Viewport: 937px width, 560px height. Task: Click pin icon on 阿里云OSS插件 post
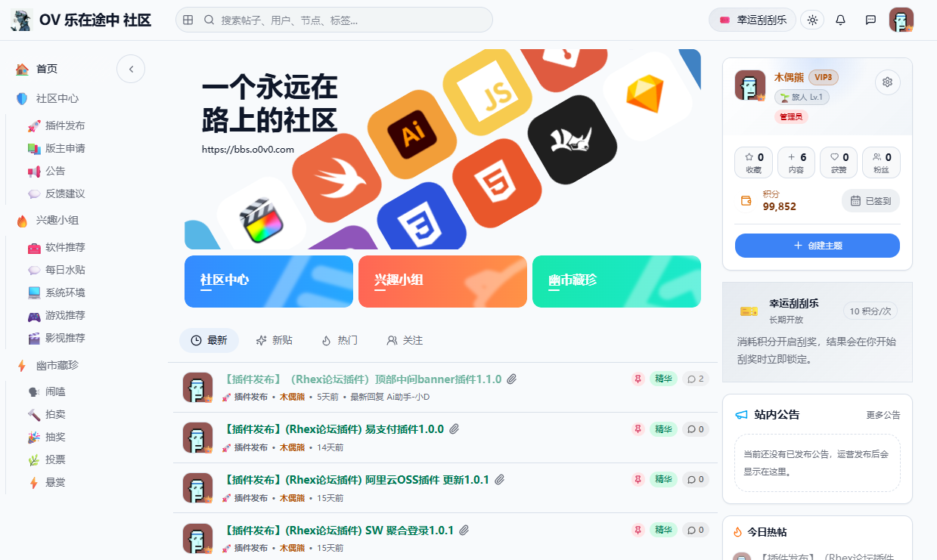638,480
